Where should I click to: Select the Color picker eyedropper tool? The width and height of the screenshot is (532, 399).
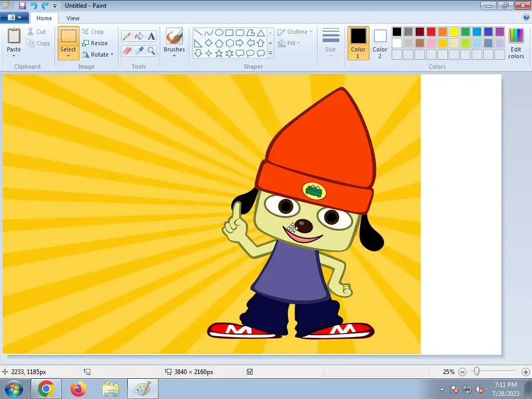tap(139, 51)
